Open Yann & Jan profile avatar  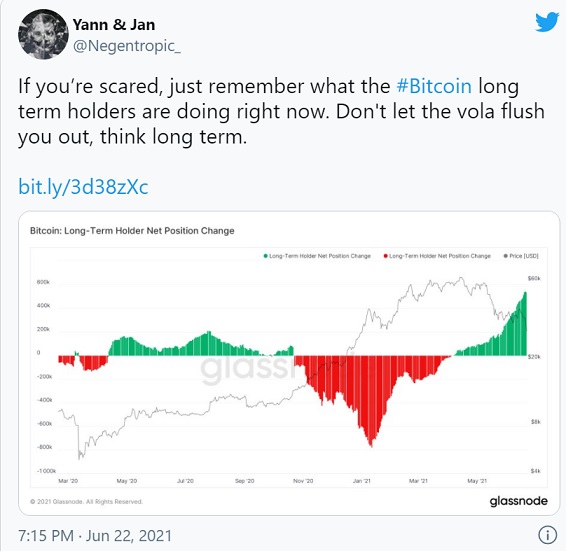(x=43, y=35)
